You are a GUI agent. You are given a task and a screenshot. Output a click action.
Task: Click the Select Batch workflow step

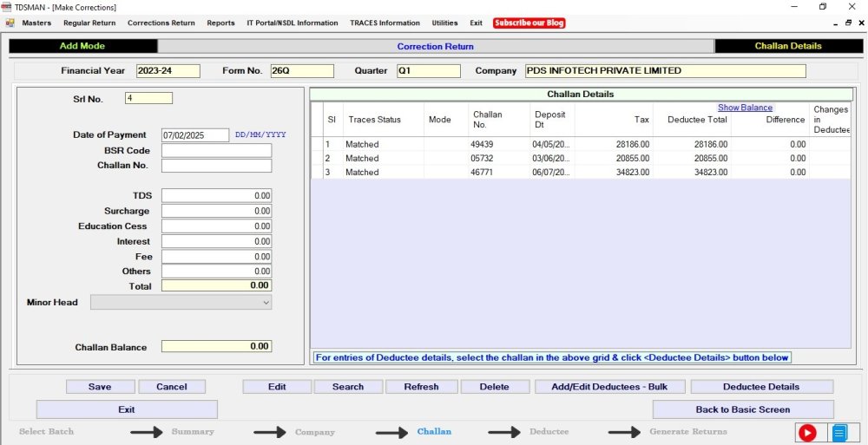point(46,432)
